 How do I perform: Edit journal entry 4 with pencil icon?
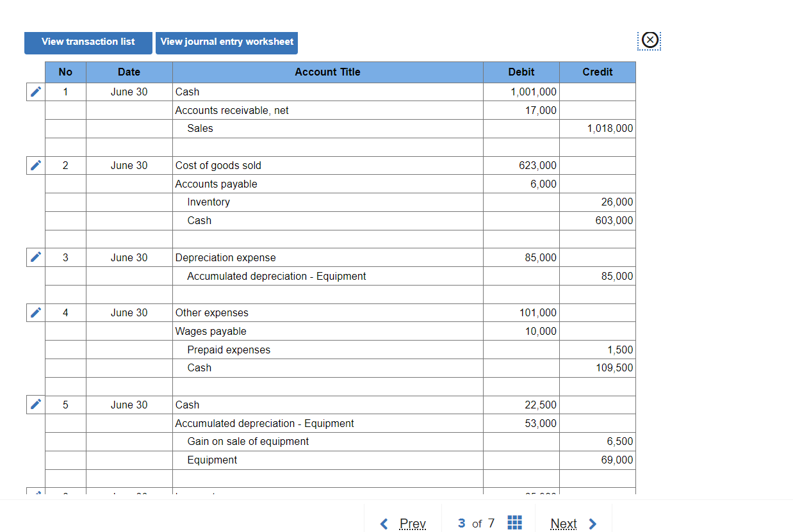coord(36,313)
